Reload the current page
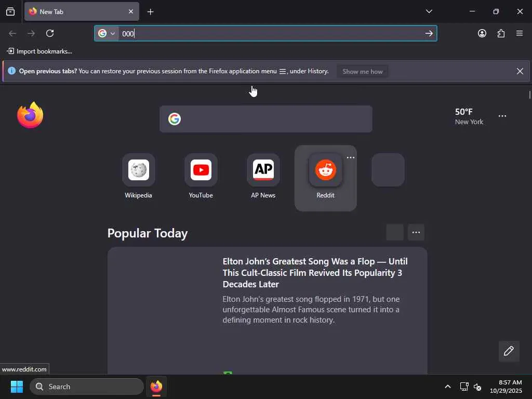The height and width of the screenshot is (399, 532). pyautogui.click(x=50, y=33)
